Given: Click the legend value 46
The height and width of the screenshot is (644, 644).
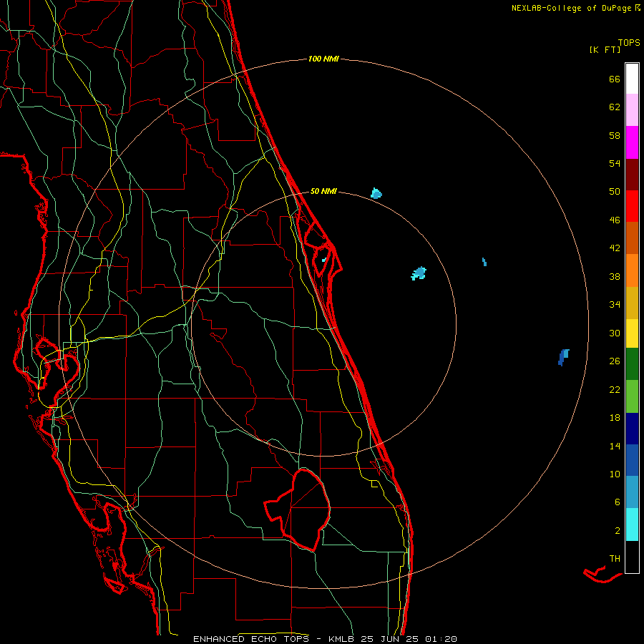Looking at the screenshot, I should [x=615, y=220].
